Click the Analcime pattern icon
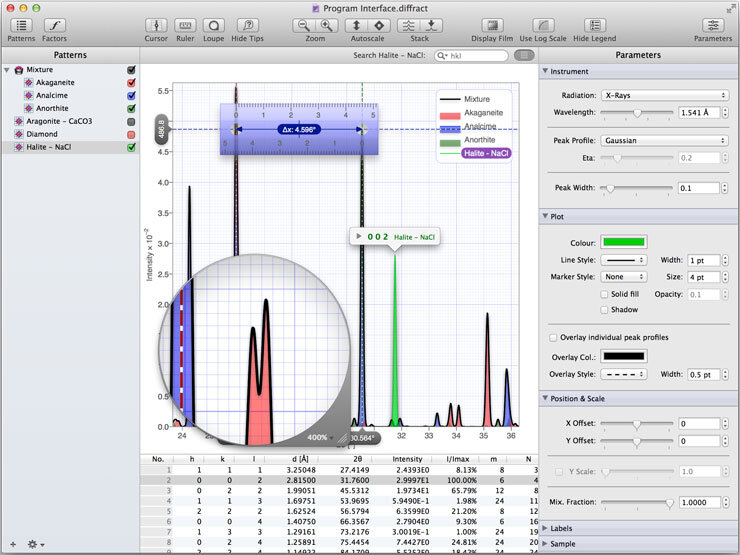740x555 pixels. [29, 95]
